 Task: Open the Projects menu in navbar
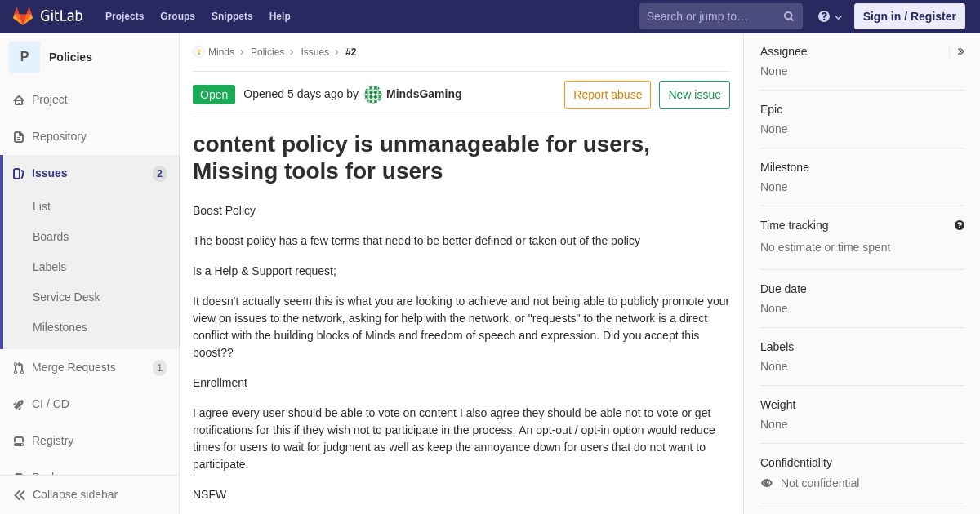[x=124, y=16]
